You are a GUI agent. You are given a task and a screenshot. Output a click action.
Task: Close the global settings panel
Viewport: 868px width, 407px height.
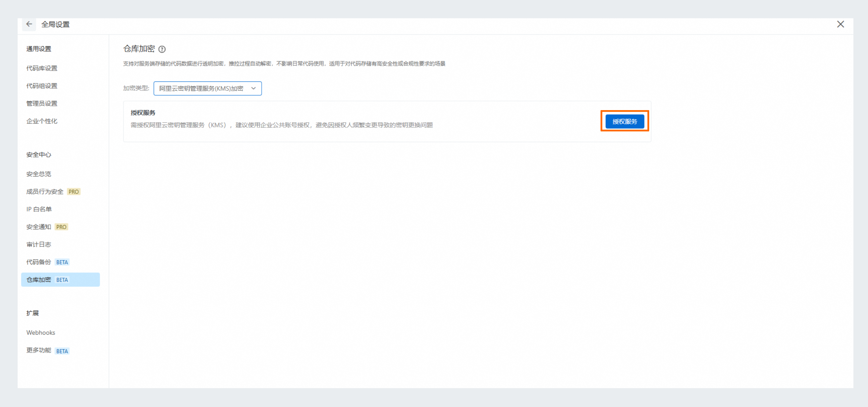[840, 24]
